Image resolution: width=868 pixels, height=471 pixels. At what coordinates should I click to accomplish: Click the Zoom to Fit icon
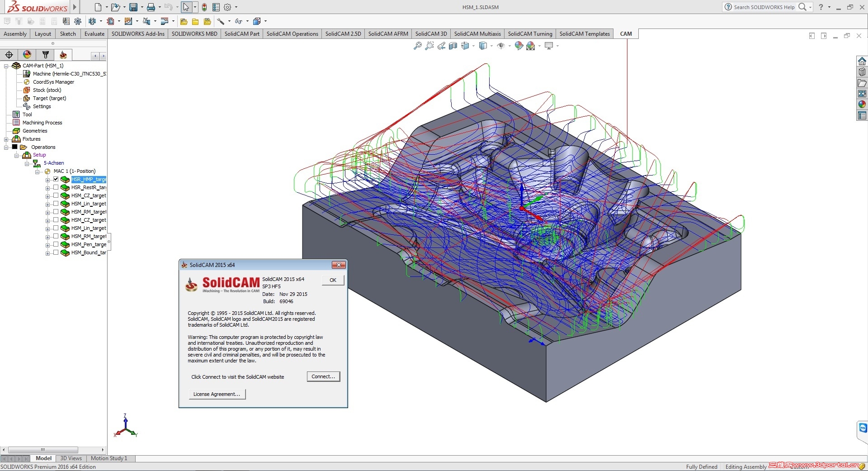point(417,46)
